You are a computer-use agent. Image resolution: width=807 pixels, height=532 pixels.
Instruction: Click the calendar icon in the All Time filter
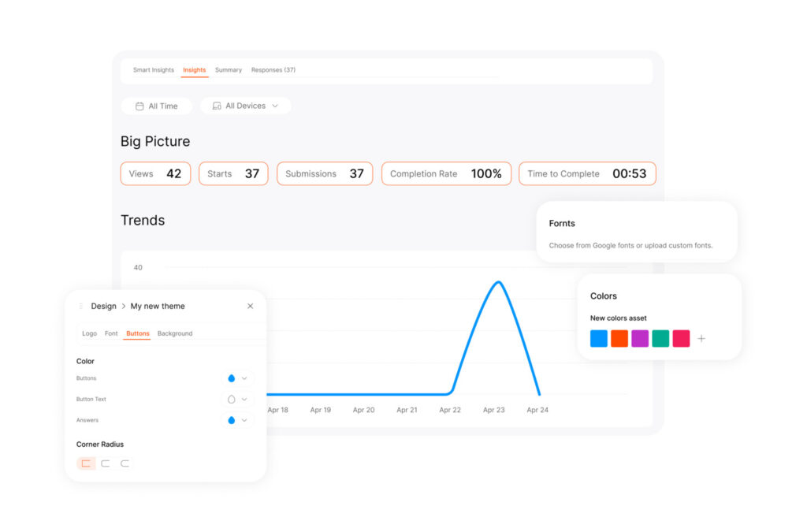tap(139, 106)
